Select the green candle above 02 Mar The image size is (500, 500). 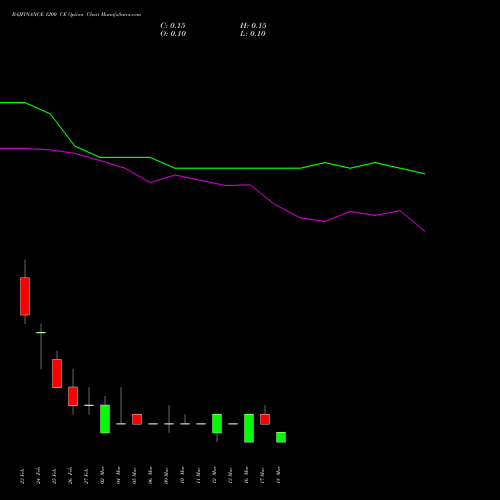pos(105,419)
